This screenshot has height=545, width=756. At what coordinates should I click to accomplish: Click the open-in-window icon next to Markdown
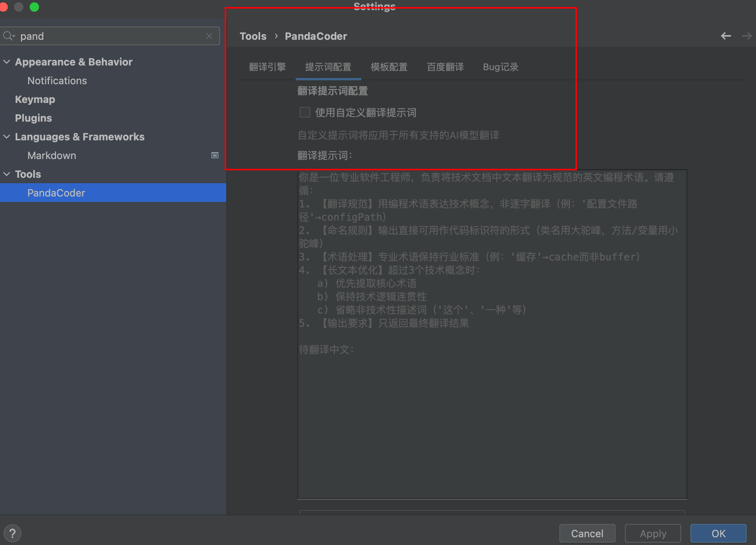pos(215,155)
